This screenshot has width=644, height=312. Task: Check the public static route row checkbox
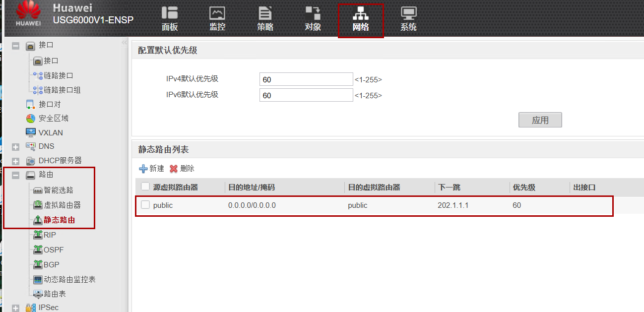(145, 205)
